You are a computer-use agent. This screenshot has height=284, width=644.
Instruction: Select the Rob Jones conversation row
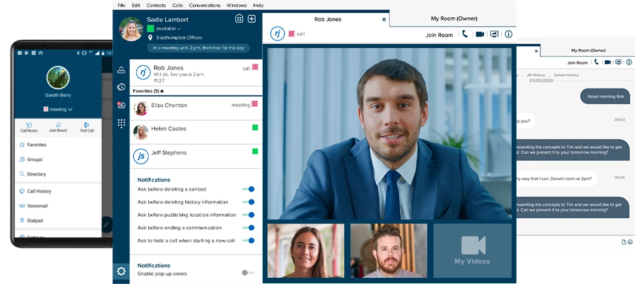(196, 72)
